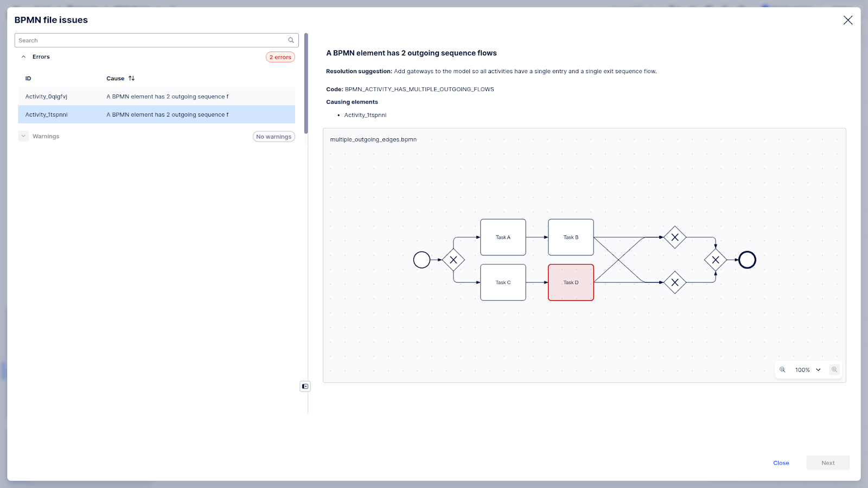This screenshot has width=868, height=488.
Task: Sort issues by Cause column
Action: coord(131,79)
